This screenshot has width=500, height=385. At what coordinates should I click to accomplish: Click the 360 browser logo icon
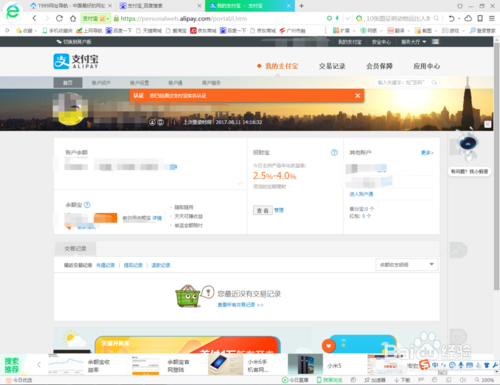(13, 12)
